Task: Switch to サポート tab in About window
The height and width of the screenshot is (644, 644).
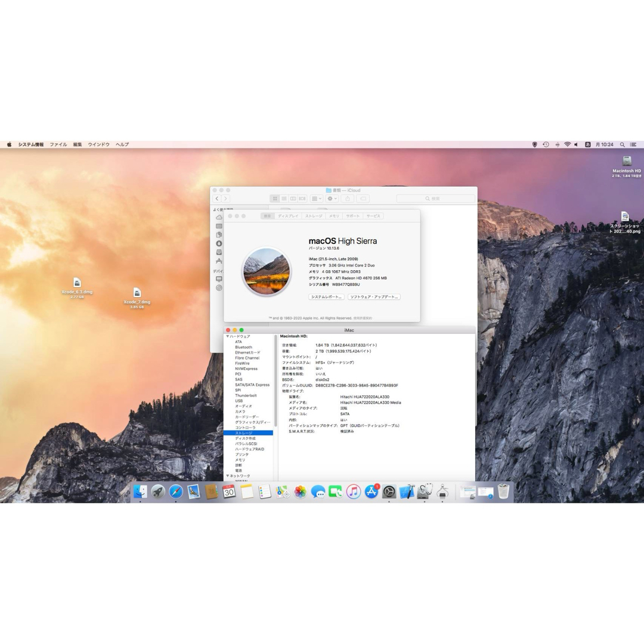Action: (352, 216)
